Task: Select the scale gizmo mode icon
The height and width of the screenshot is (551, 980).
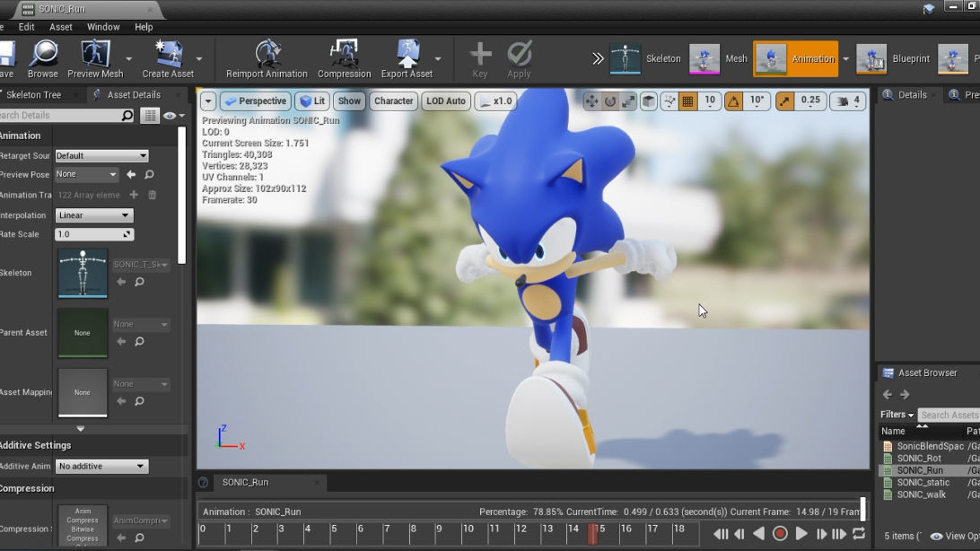Action: click(x=628, y=101)
